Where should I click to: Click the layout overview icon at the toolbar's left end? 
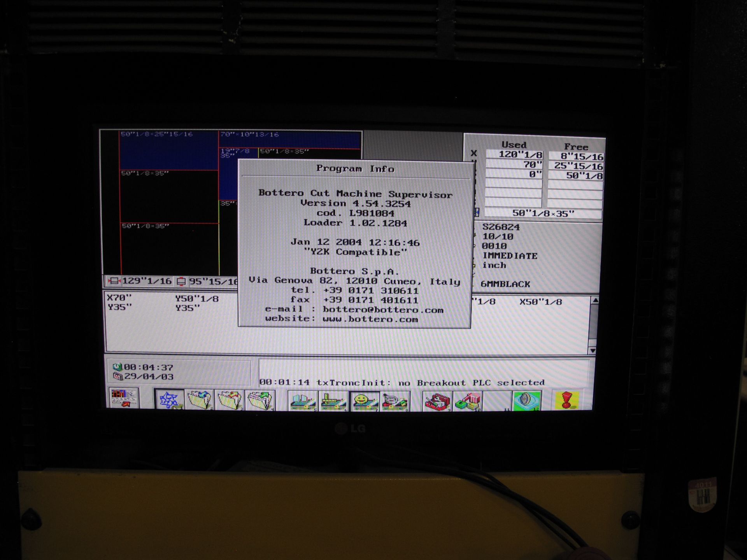124,398
